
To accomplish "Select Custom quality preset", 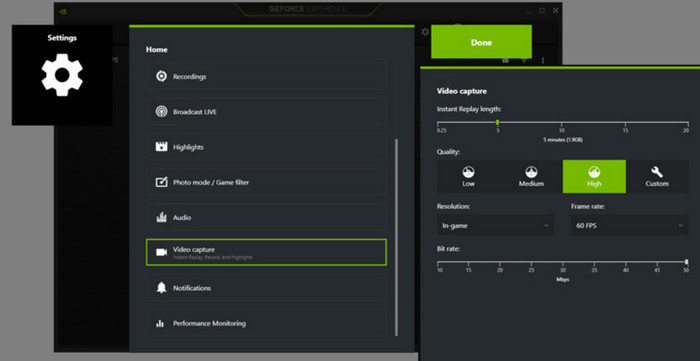I will point(657,177).
